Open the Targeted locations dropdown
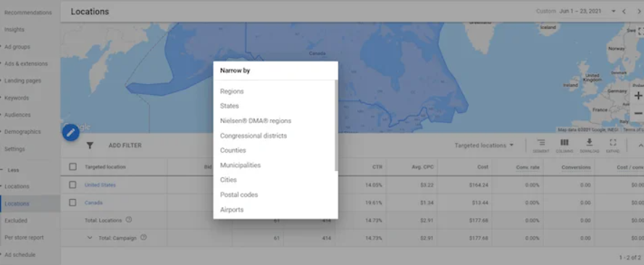This screenshot has height=265, width=644. 484,146
